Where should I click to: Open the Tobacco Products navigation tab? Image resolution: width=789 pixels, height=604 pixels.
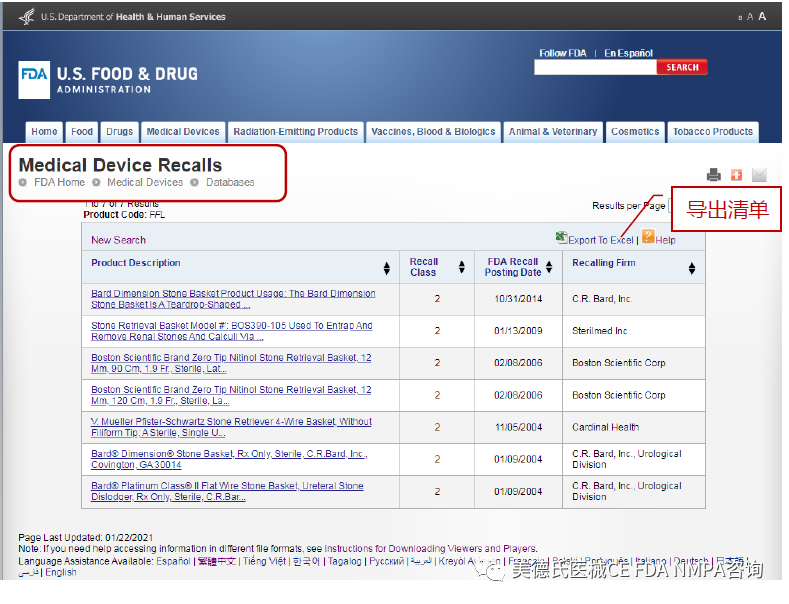click(712, 132)
